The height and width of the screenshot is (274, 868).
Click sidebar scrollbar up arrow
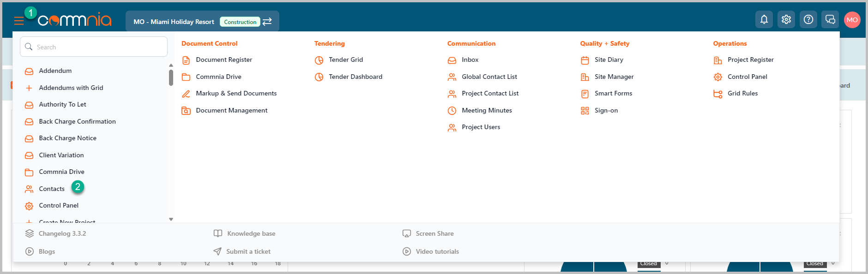pos(171,66)
